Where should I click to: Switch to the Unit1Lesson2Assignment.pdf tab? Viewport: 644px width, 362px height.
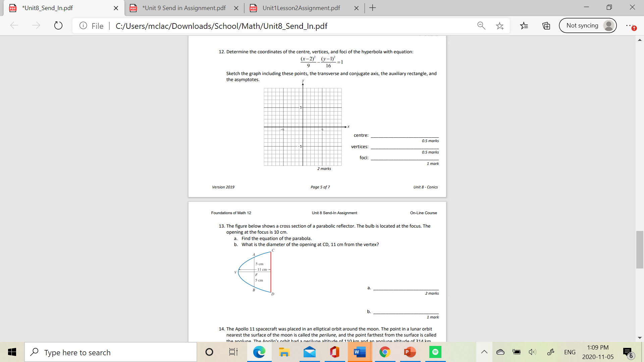(301, 8)
